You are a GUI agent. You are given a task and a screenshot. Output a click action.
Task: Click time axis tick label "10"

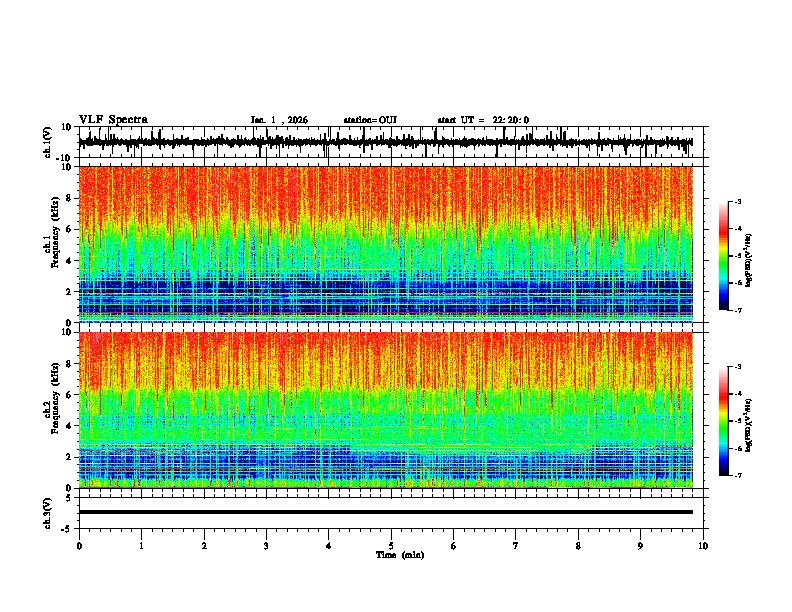(703, 546)
